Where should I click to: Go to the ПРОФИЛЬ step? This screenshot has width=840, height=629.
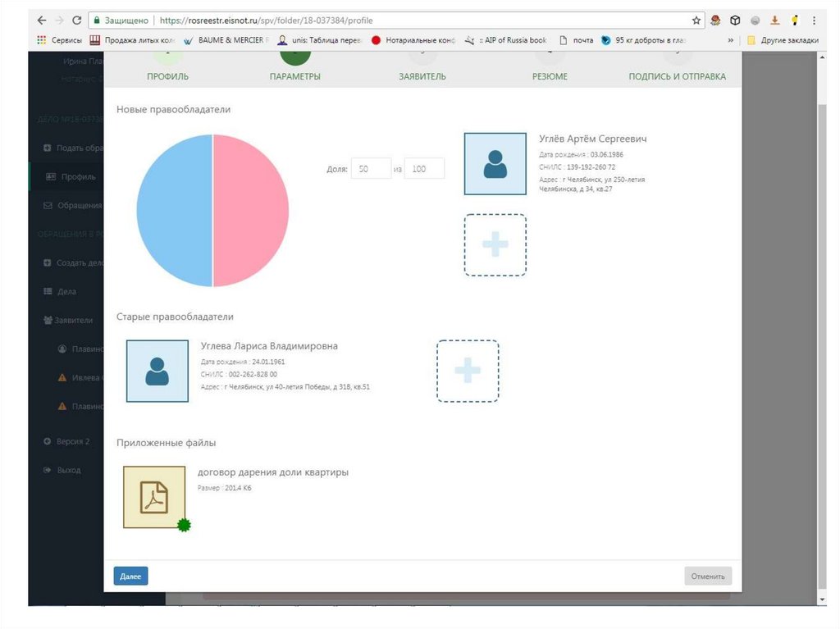point(167,76)
